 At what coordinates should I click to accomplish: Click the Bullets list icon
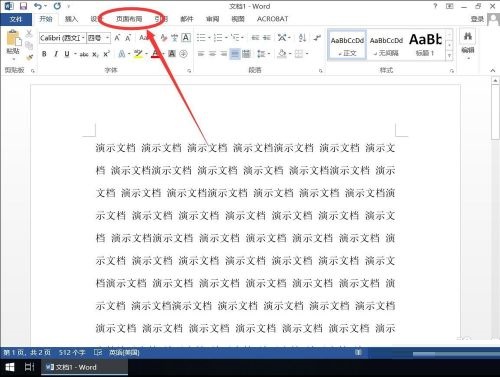[x=201, y=38]
